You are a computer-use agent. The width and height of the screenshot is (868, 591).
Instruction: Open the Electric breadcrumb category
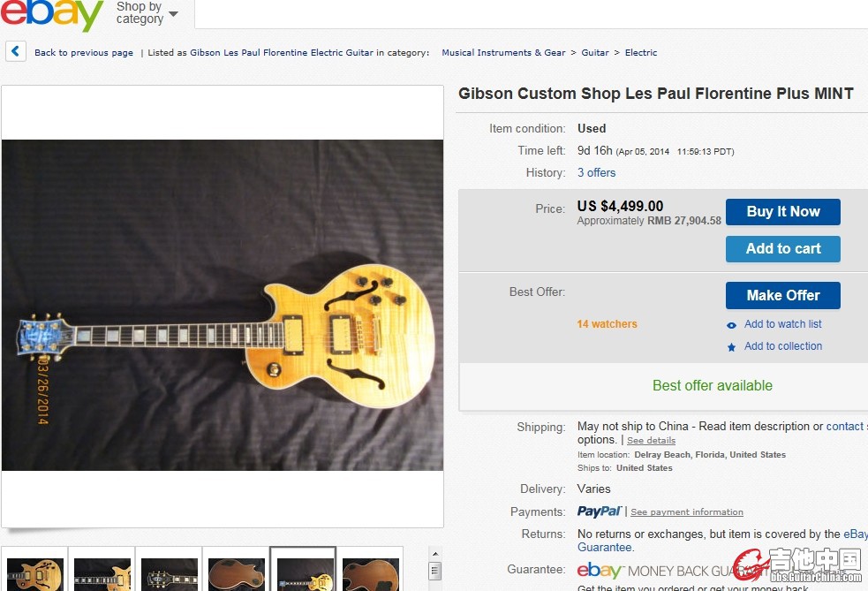[641, 53]
